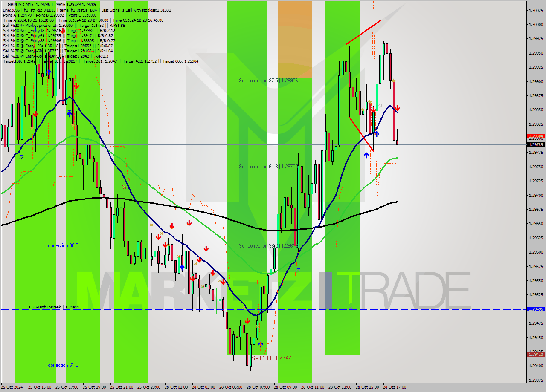
Task: Click the 'Sell %10 @ C_Entry38' line
Action: [59, 30]
